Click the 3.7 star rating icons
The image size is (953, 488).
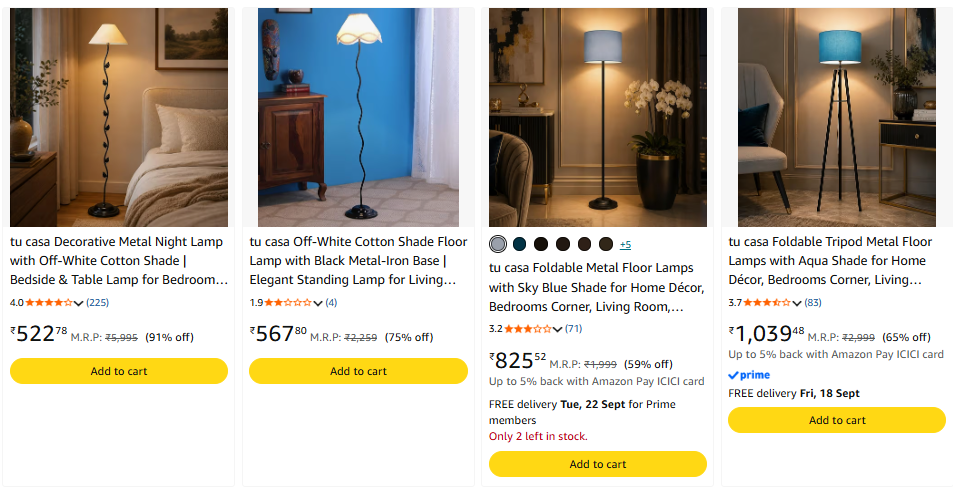pos(767,303)
